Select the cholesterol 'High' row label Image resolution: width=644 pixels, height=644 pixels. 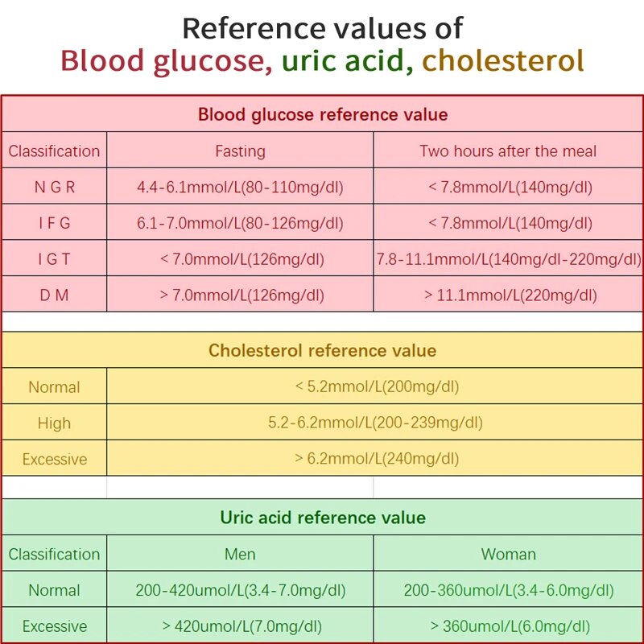[x=54, y=423]
